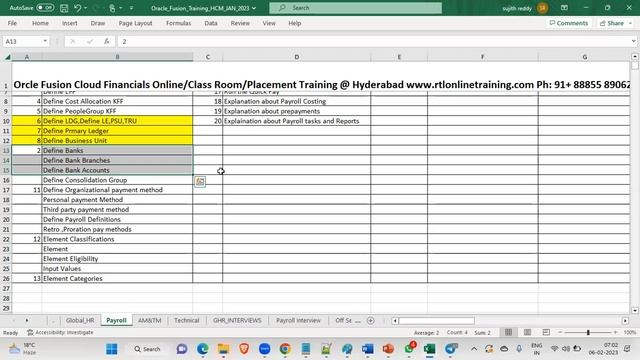The image size is (640, 360).
Task: Open the Page Layout ribbon tab
Action: click(x=135, y=23)
